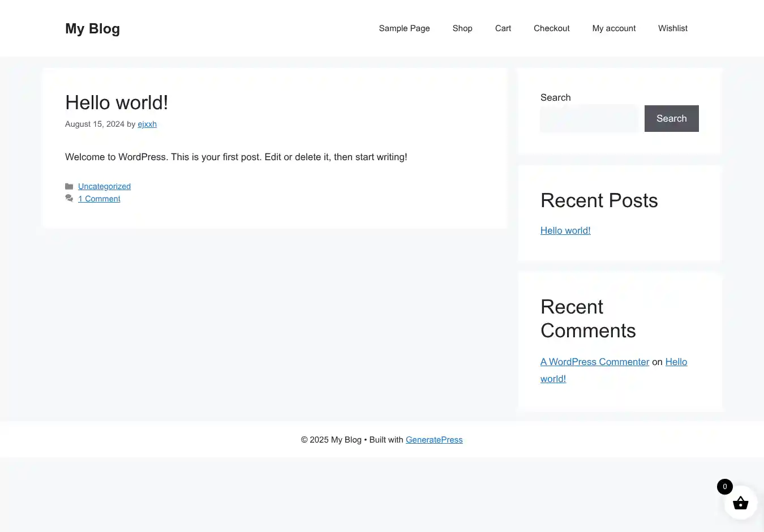Open the Hello world! post title
The height and width of the screenshot is (532, 764).
117,102
